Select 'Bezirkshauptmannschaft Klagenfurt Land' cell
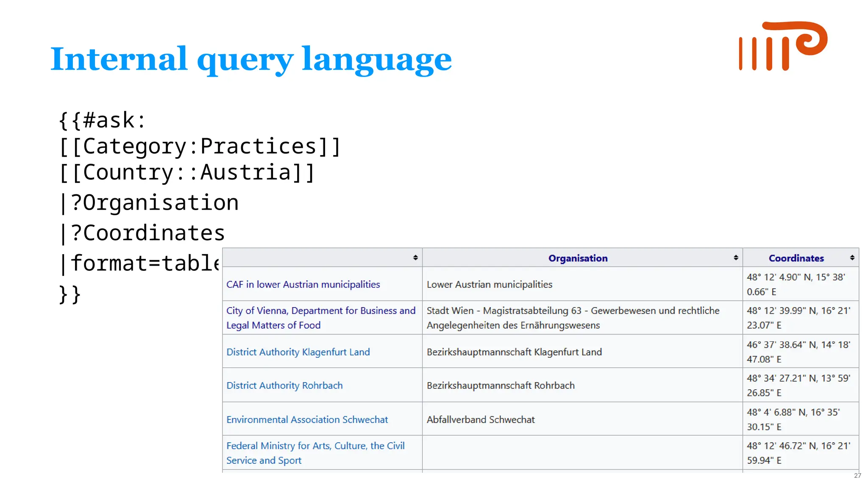Image resolution: width=868 pixels, height=488 pixels. (582, 352)
